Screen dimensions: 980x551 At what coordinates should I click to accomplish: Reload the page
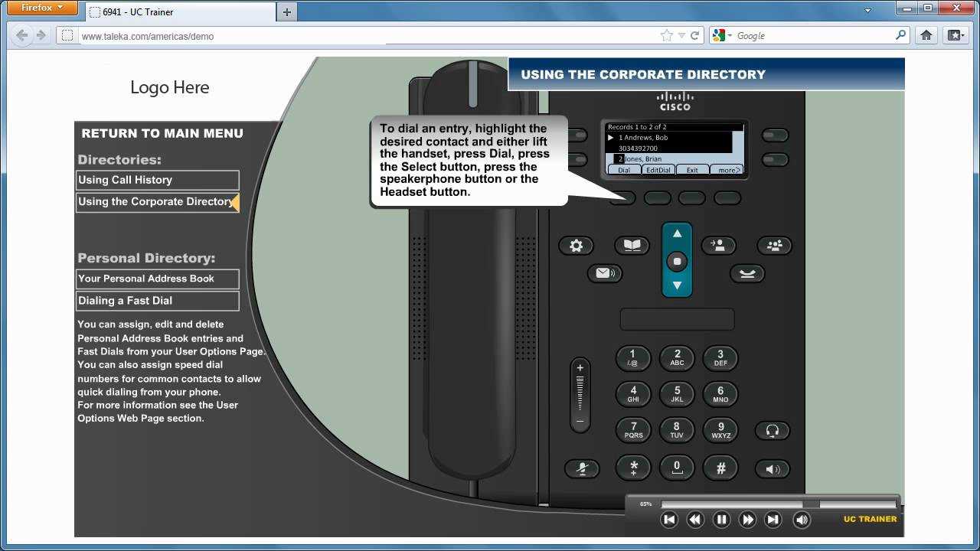pyautogui.click(x=695, y=35)
